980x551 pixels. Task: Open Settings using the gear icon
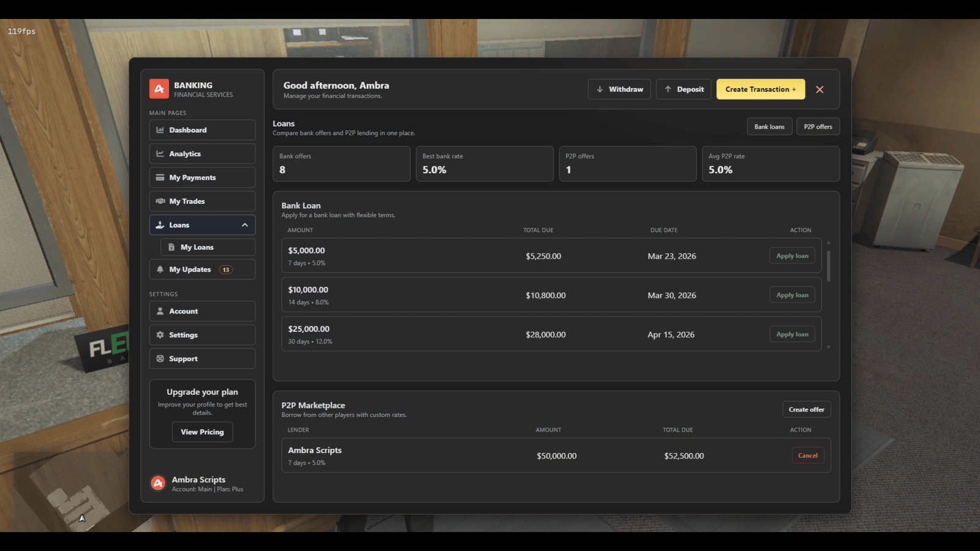[x=160, y=335]
